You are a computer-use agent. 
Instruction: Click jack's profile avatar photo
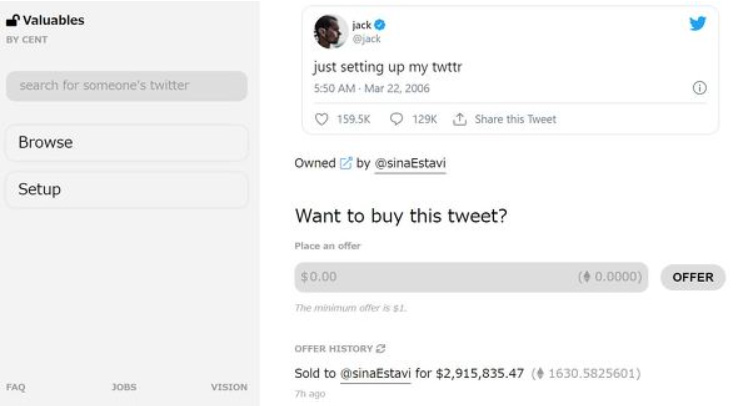[x=330, y=32]
